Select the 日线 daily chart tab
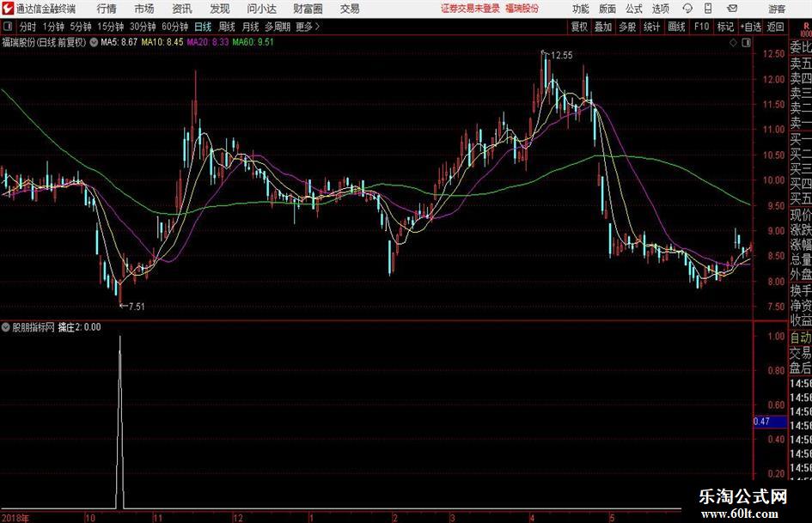Image resolution: width=812 pixels, height=523 pixels. click(203, 27)
